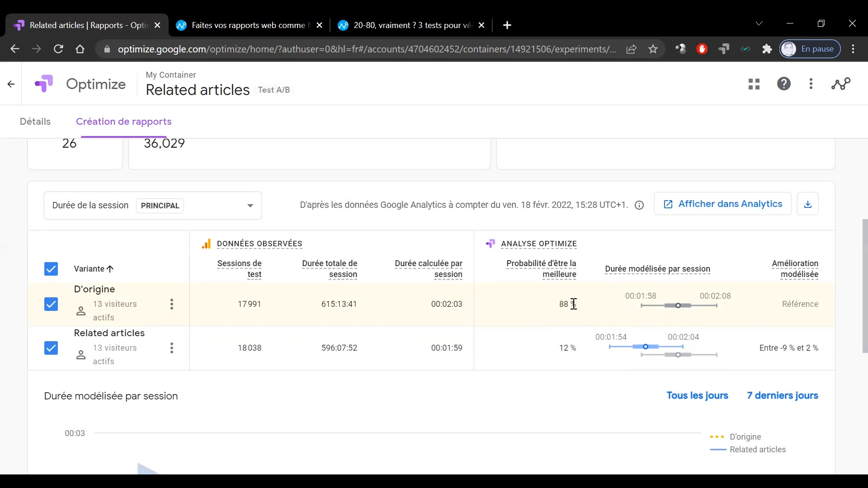Switch to 20-80, vraiment browser tab

[x=411, y=25]
